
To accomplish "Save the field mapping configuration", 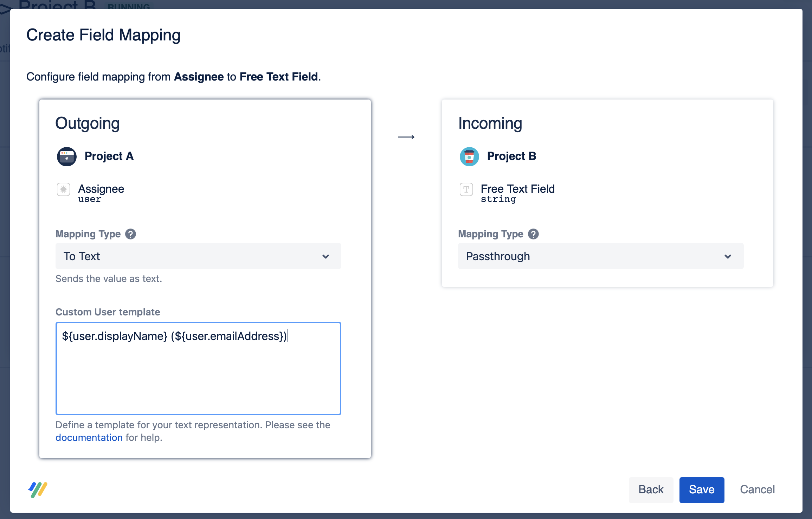I will [x=702, y=489].
